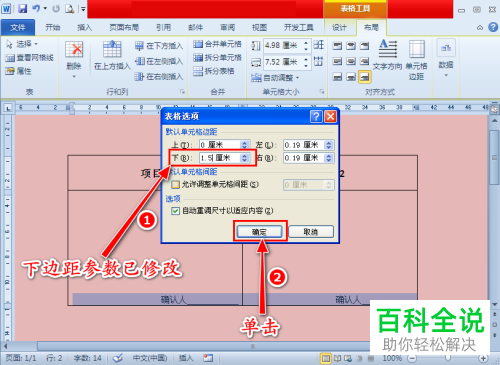Open the 单元格大小 group dialog launcher
This screenshot has width=500, height=365.
tap(322, 91)
